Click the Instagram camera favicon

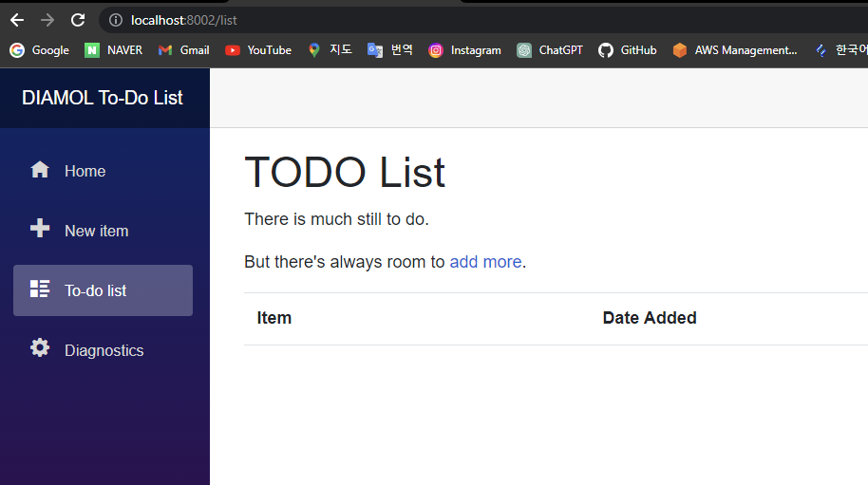(x=436, y=50)
